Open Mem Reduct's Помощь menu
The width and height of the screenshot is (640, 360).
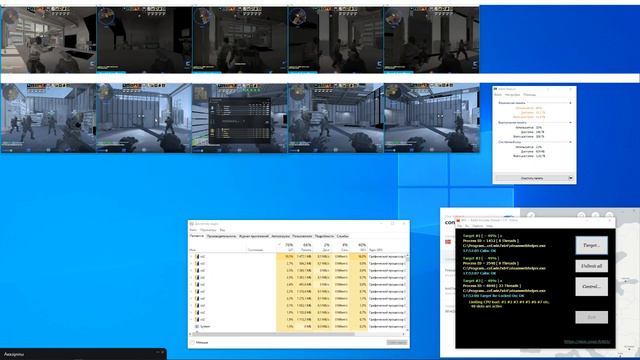coord(529,95)
